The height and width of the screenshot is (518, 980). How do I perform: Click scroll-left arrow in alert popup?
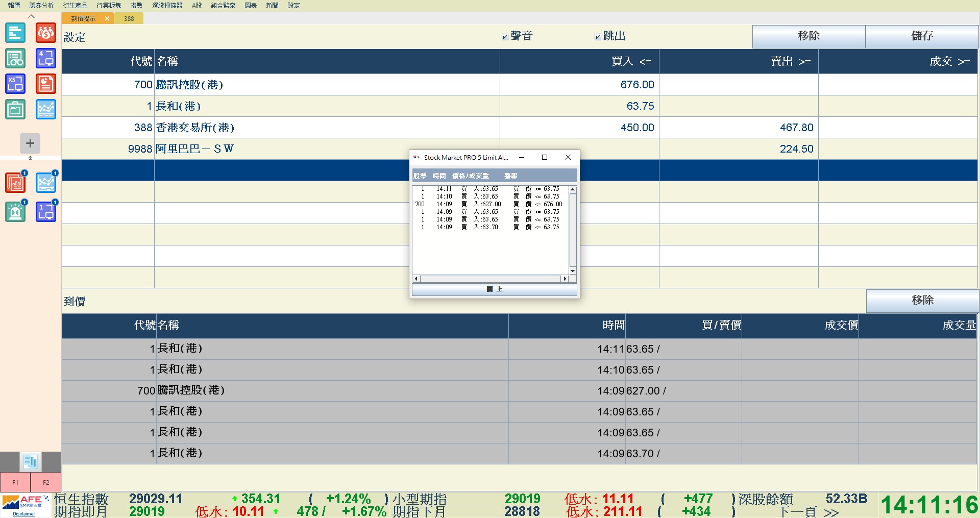(x=416, y=279)
